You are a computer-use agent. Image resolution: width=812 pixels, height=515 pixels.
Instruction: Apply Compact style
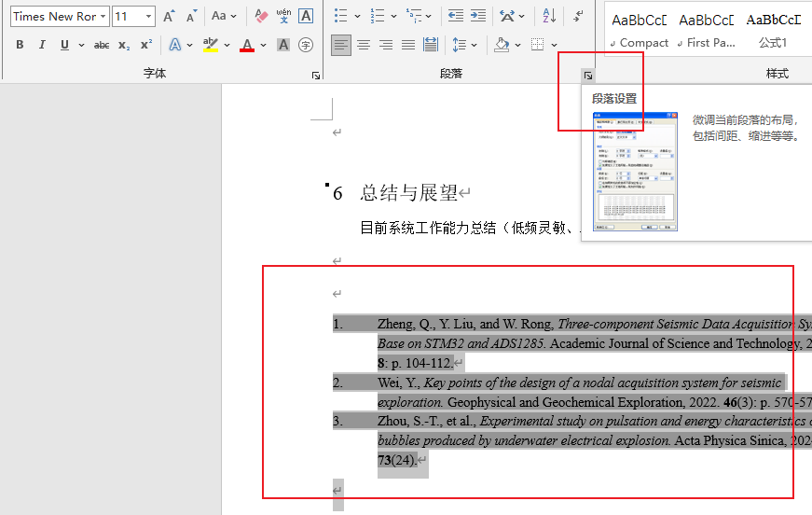(x=640, y=30)
